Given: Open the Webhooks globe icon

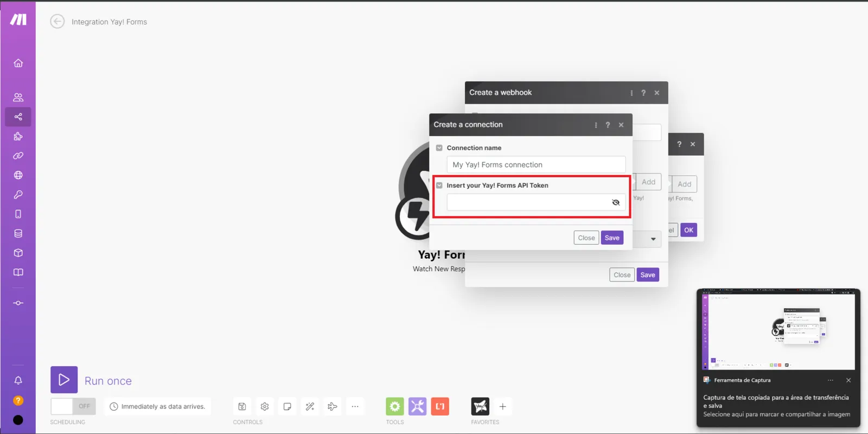Looking at the screenshot, I should 18,175.
